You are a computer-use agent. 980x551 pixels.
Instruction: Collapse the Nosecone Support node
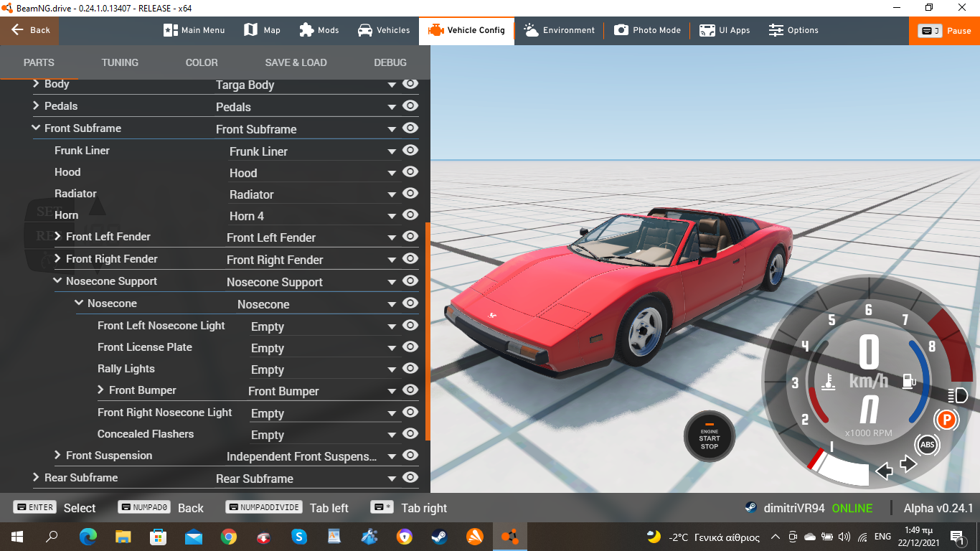coord(57,281)
